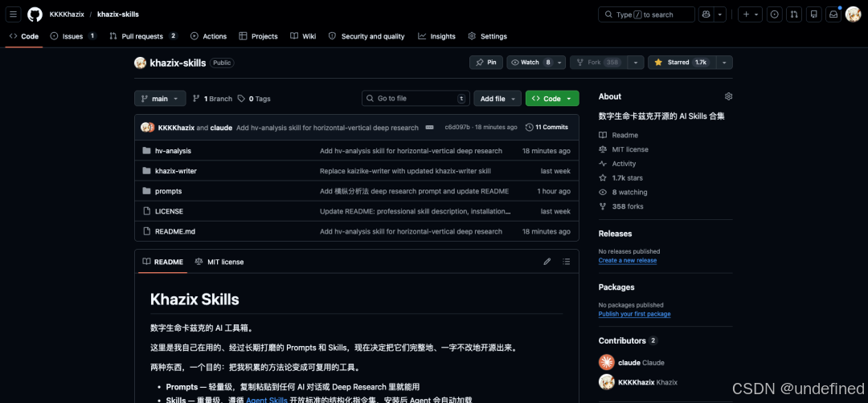Switch to the Issues tab
The image size is (868, 403).
click(73, 36)
